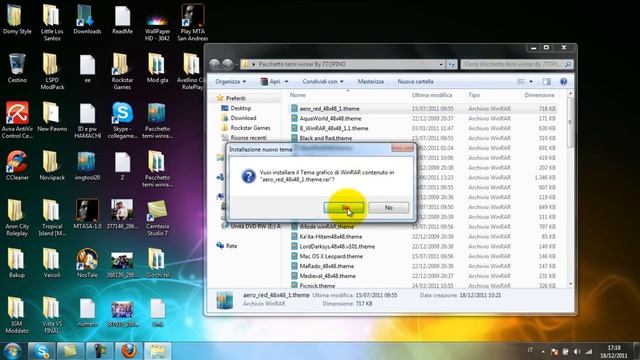This screenshot has width=640, height=360.
Task: Go back with the Explorer back arrow
Action: [215, 64]
